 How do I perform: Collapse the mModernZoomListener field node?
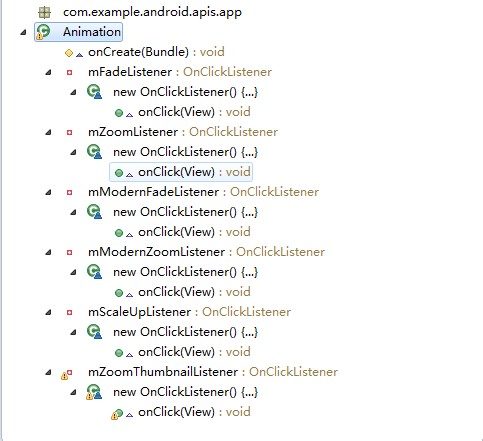tap(48, 252)
